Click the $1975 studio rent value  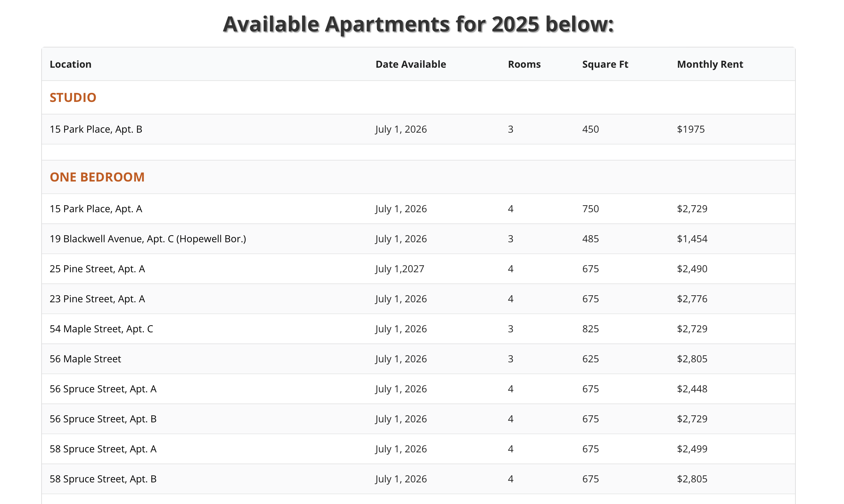[691, 129]
